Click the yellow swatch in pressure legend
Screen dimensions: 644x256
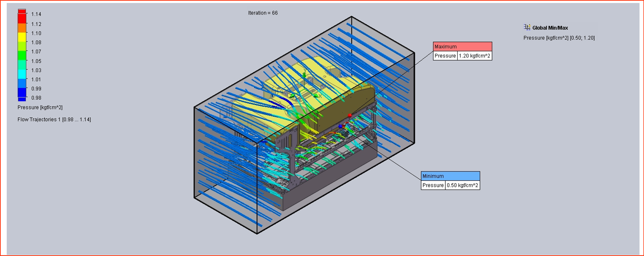pos(22,37)
